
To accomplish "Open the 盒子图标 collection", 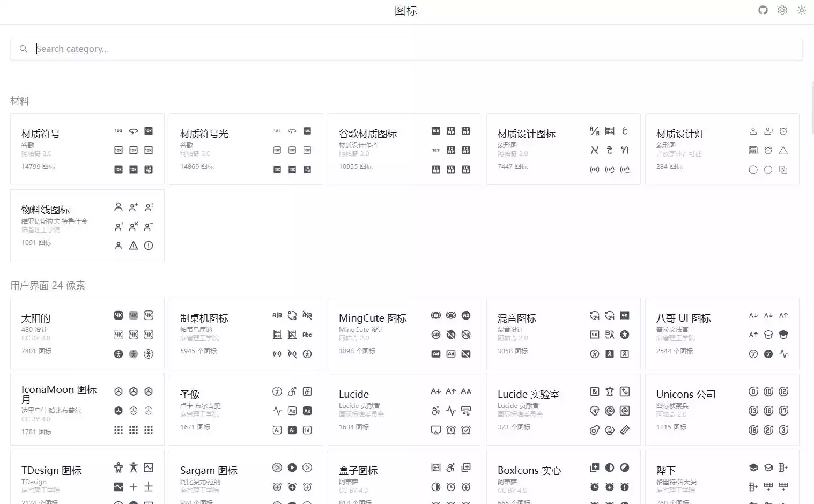I will tap(405, 477).
